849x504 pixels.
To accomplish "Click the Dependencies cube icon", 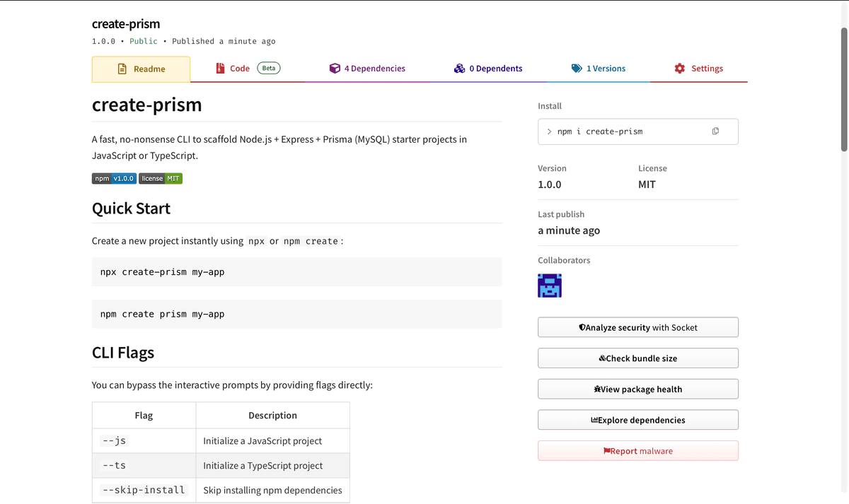I will [335, 69].
